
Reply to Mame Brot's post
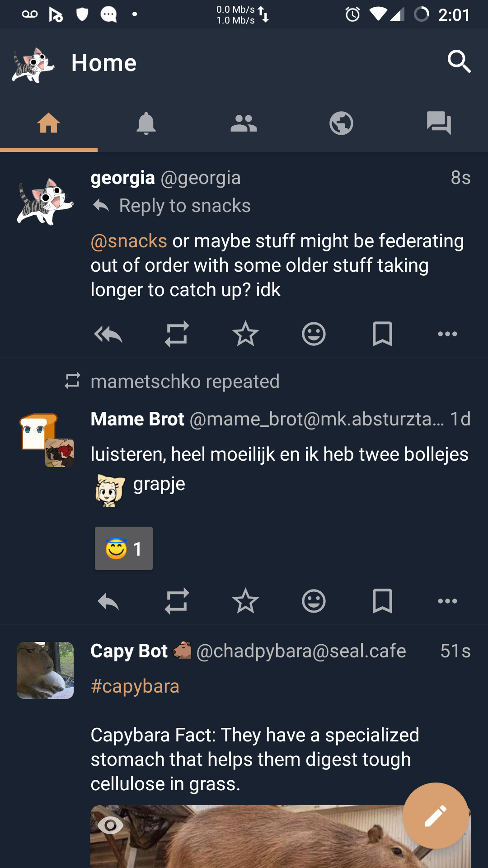point(108,601)
